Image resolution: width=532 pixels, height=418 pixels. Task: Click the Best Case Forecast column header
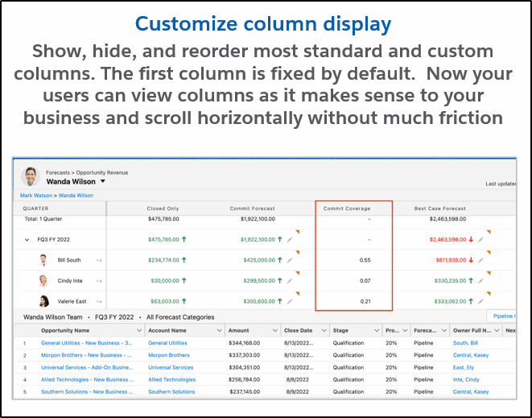(x=440, y=209)
